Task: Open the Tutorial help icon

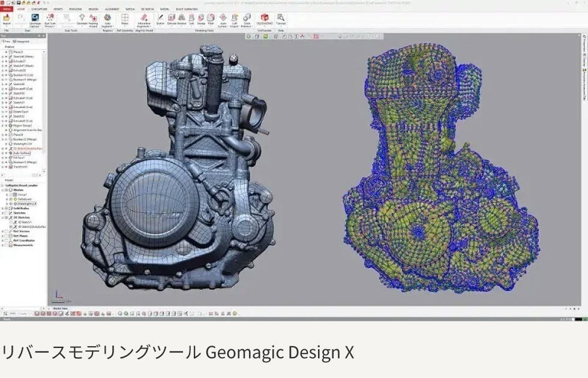Action: [x=281, y=19]
